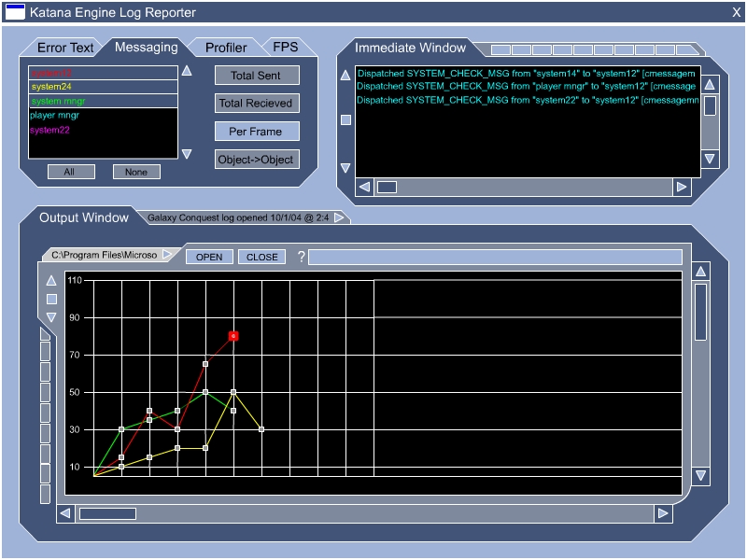Switch to the Error Text tab
Viewport: 747px width, 560px height.
point(64,48)
